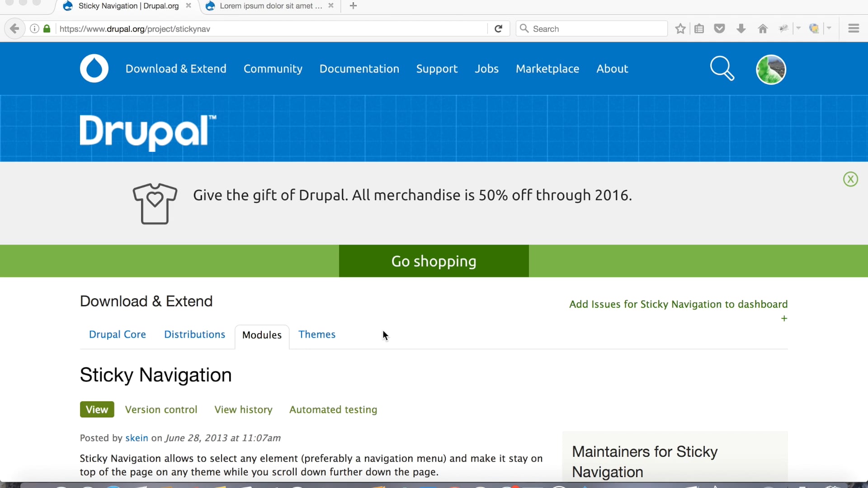Open the Firefox downloads panel
This screenshot has width=868, height=488.
(x=741, y=28)
